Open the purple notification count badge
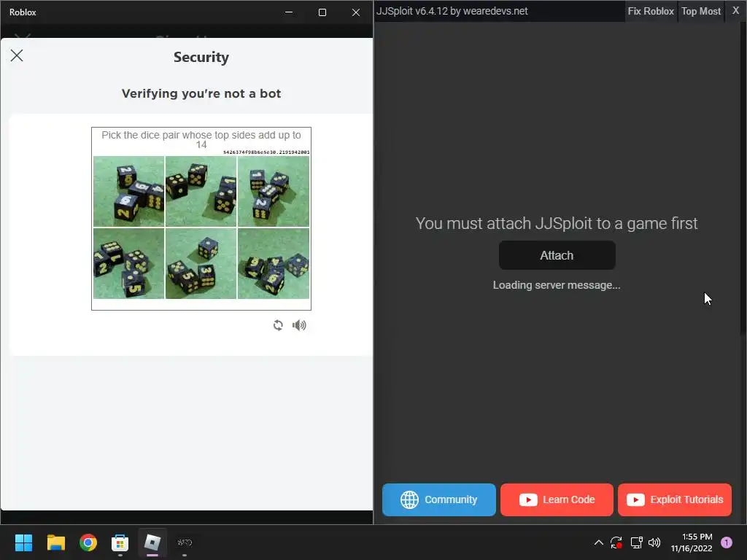The image size is (747, 560). tap(727, 542)
